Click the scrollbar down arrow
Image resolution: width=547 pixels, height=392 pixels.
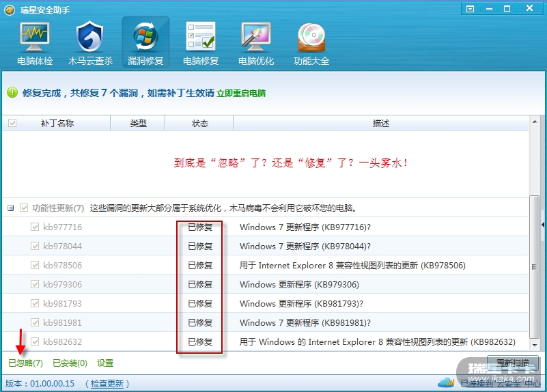(535, 346)
